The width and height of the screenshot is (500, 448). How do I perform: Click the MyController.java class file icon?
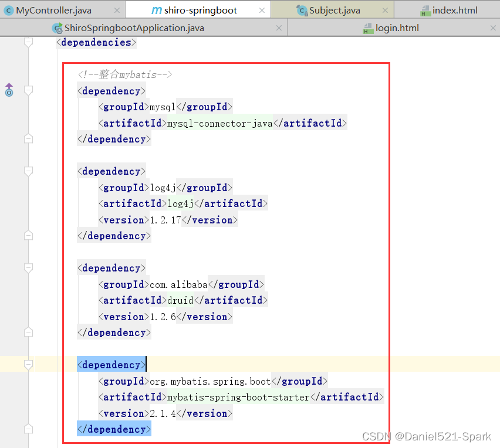coord(9,11)
